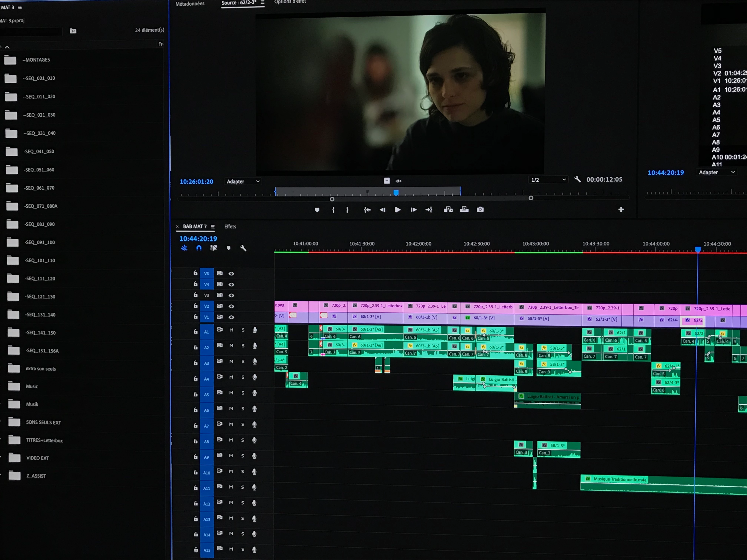The height and width of the screenshot is (560, 747).
Task: Click the Play button in Source monitor
Action: click(397, 210)
